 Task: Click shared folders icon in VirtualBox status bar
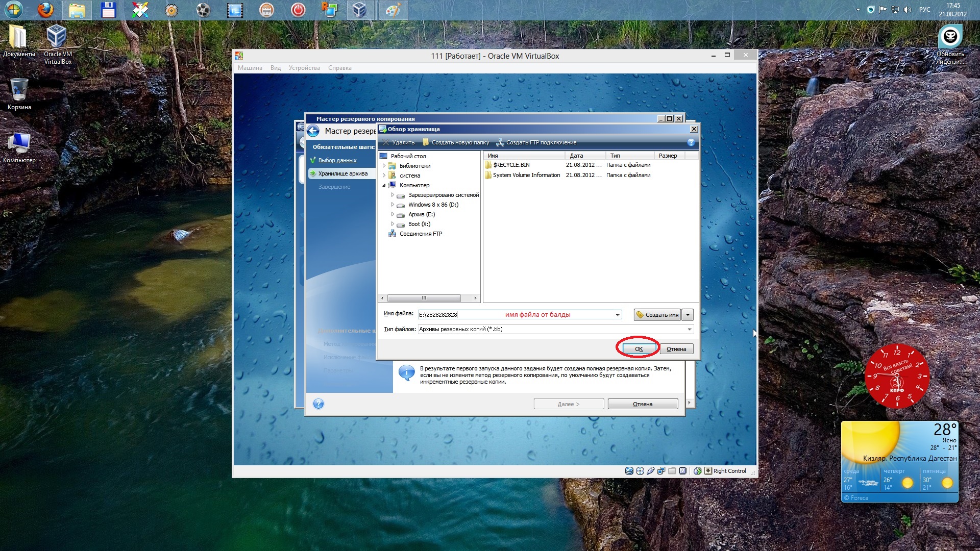coord(672,471)
